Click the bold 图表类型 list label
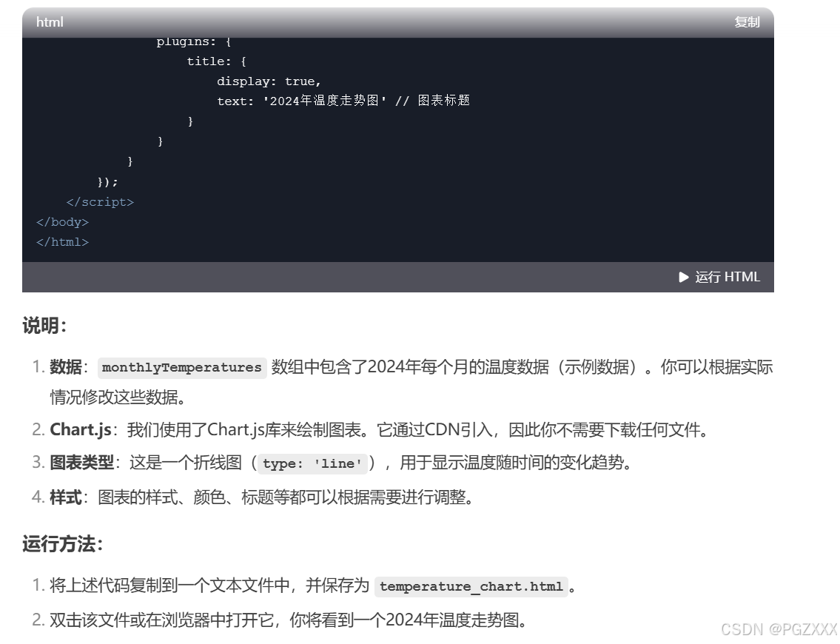Screen dimensions: 840x644 (81, 463)
